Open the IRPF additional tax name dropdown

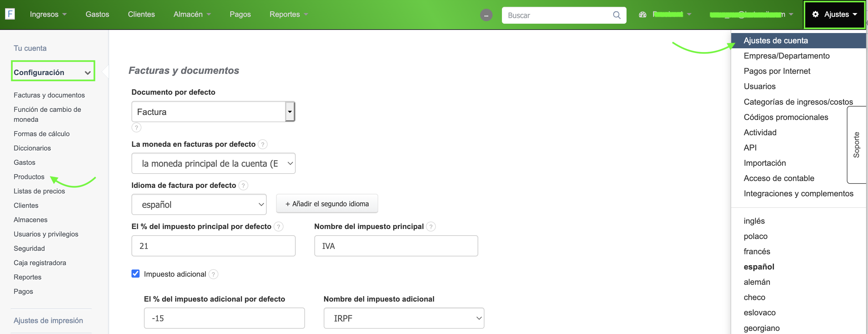click(403, 318)
